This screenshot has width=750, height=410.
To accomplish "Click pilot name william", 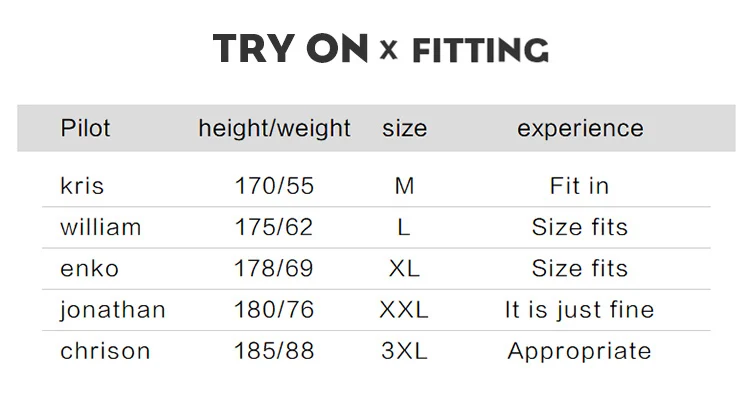I will (101, 227).
